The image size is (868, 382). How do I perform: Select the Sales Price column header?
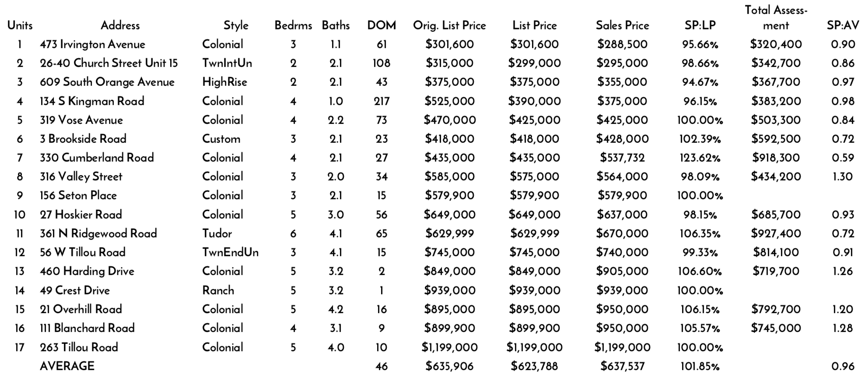tap(622, 25)
